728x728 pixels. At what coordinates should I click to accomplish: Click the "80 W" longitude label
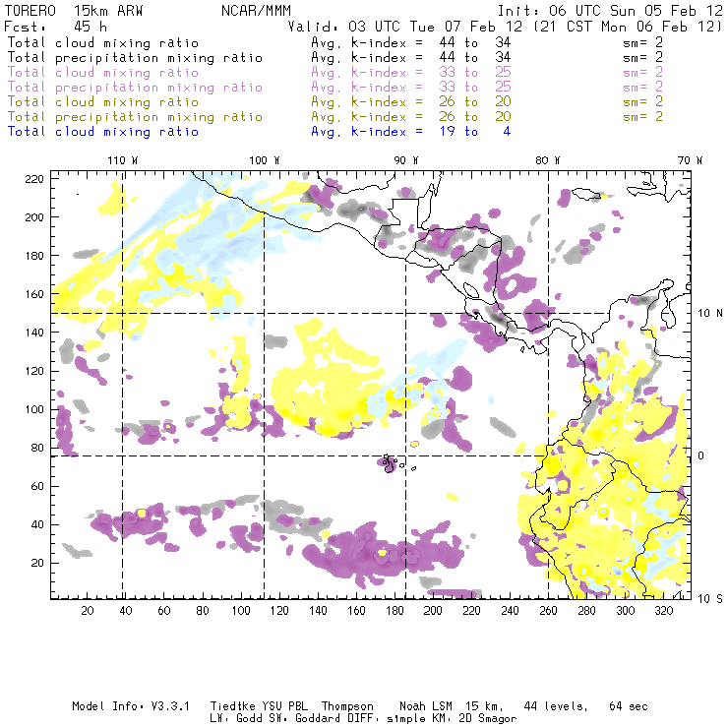click(548, 160)
